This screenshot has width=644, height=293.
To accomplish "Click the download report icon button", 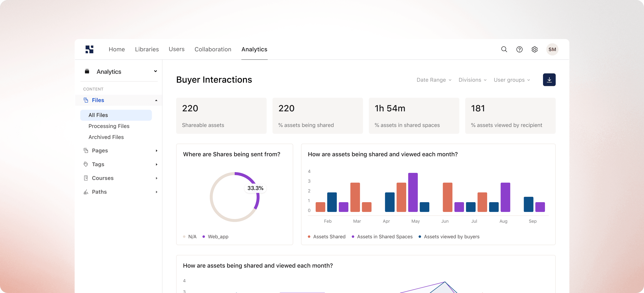I will click(549, 80).
